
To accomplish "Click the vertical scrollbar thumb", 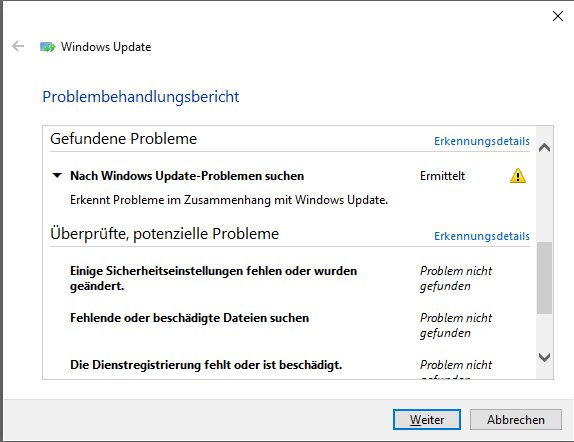I will 544,278.
